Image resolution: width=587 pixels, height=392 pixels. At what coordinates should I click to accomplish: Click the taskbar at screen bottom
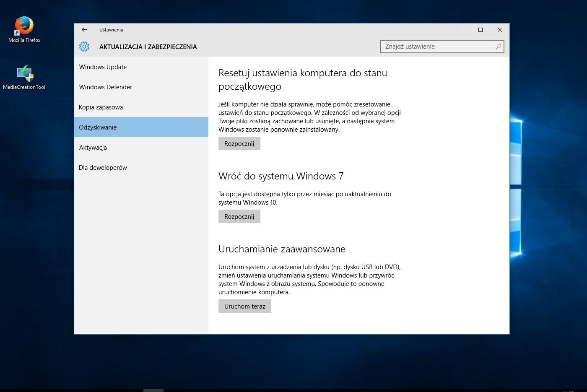pos(293,390)
